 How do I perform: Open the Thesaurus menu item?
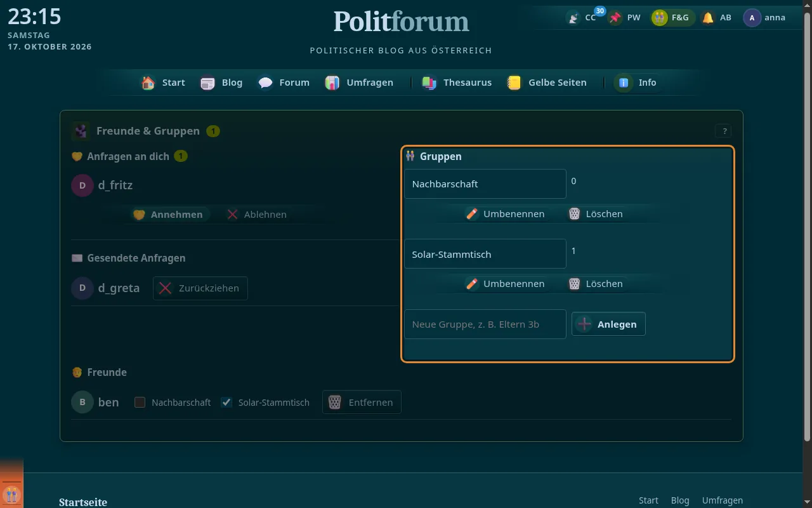pyautogui.click(x=457, y=83)
